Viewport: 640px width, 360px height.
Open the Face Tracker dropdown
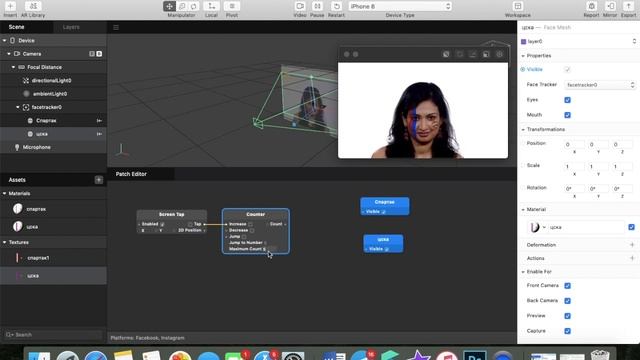pos(600,84)
